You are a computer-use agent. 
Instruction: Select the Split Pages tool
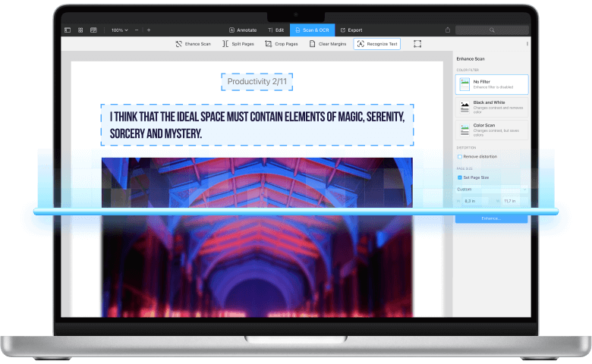click(238, 44)
